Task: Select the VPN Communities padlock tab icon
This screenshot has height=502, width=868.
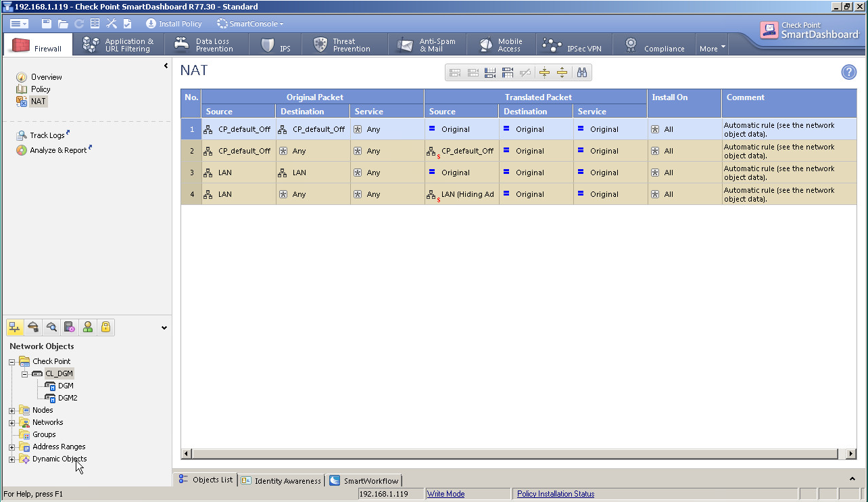Action: pyautogui.click(x=105, y=327)
